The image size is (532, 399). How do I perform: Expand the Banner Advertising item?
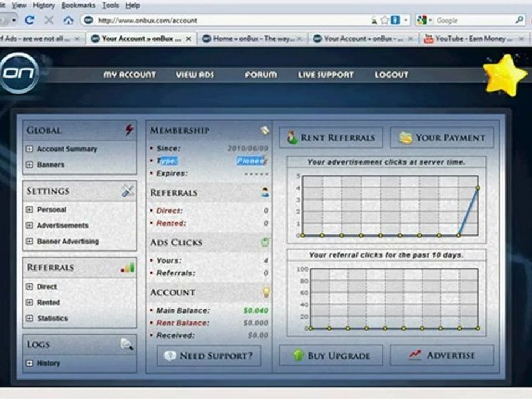point(29,241)
